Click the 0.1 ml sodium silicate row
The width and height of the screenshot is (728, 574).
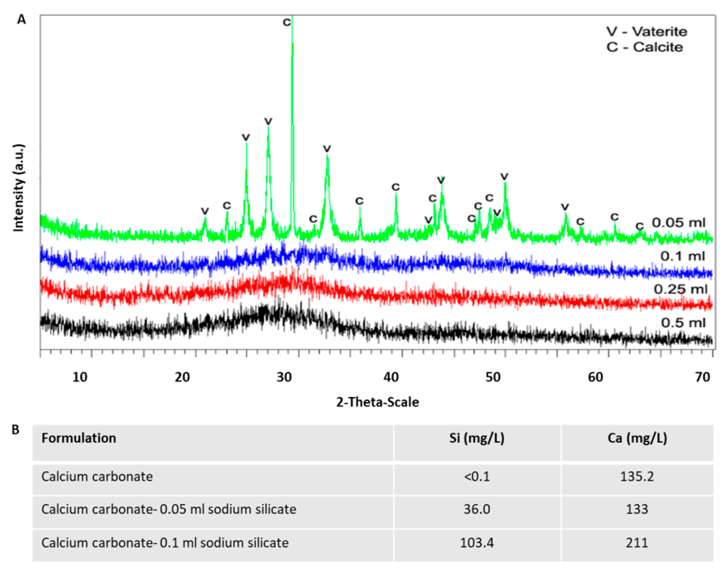(165, 543)
